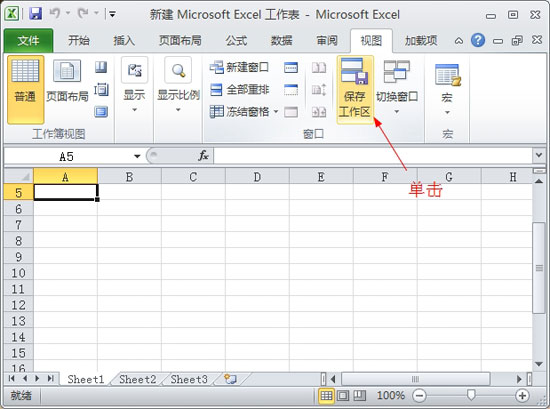Image resolution: width=550 pixels, height=409 pixels.
Task: Click the fx insert function icon
Action: point(203,155)
